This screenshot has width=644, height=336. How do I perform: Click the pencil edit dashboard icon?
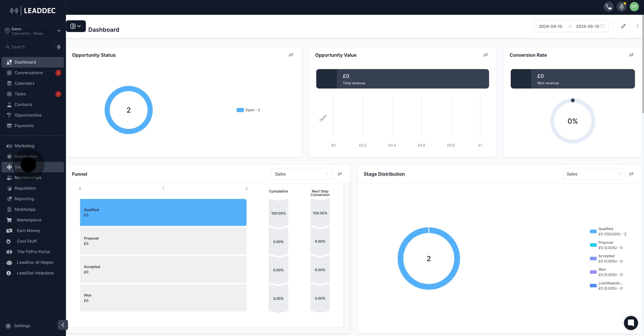(623, 26)
